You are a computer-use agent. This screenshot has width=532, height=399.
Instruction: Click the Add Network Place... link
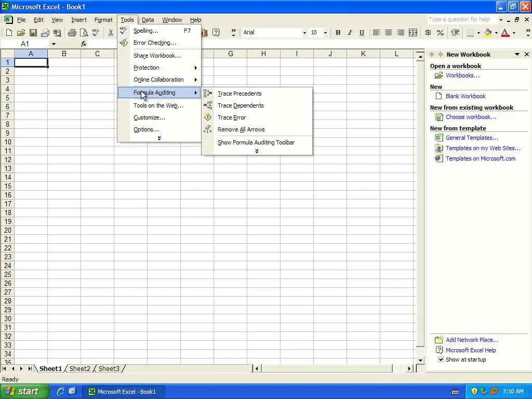(472, 340)
